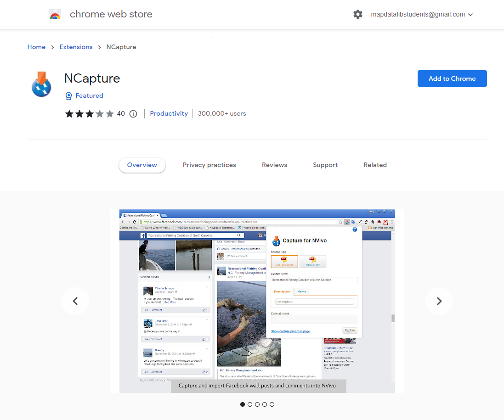This screenshot has width=504, height=420.
Task: Click the Add to Chrome button
Action: pyautogui.click(x=452, y=78)
